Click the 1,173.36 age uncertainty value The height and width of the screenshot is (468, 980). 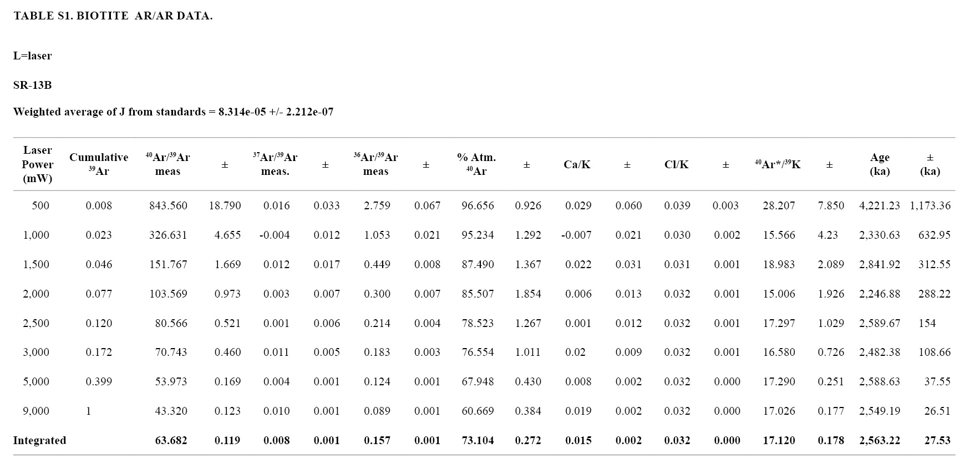(930, 206)
